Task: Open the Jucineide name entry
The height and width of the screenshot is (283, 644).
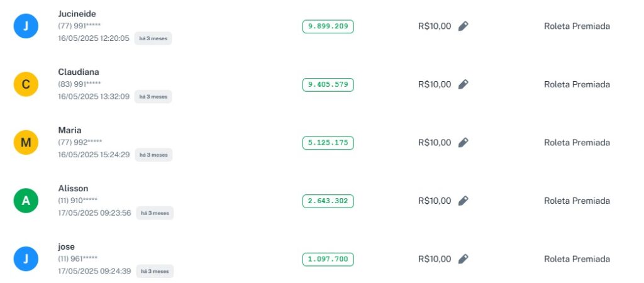Action: click(77, 14)
